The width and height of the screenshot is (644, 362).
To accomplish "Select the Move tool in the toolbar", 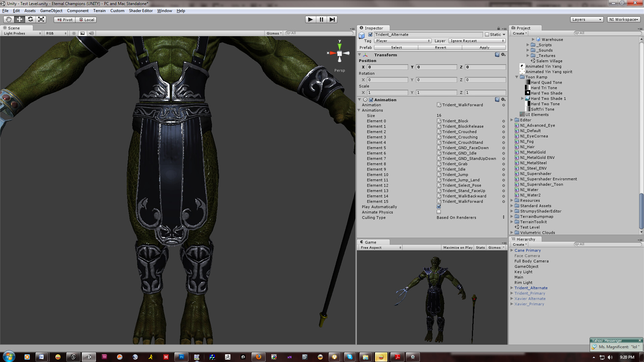I will click(x=19, y=19).
